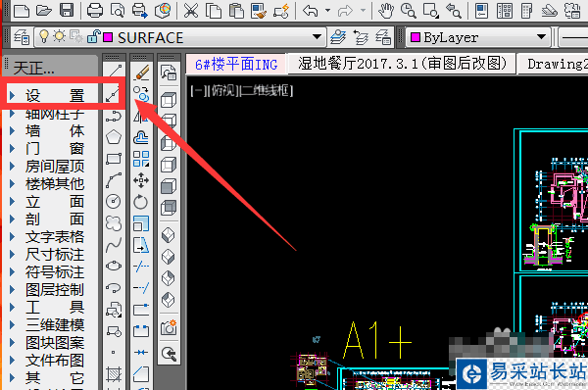This screenshot has height=390, width=588.
Task: Create a new drawing with the New icon
Action: coord(22,11)
